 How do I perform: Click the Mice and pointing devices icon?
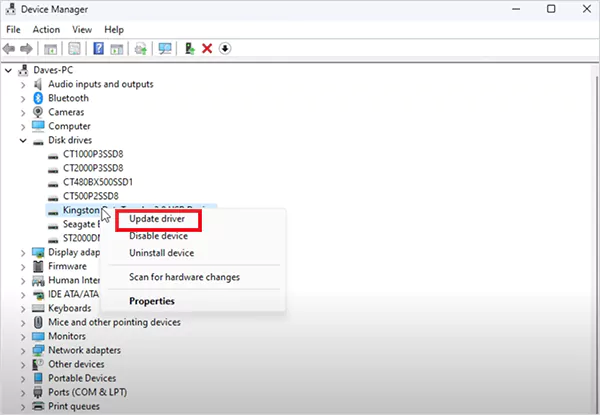point(38,322)
